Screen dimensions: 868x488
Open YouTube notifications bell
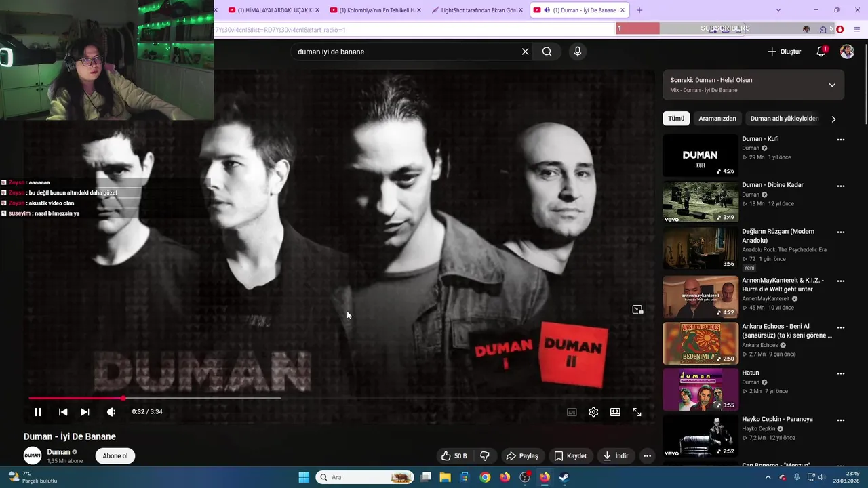pyautogui.click(x=821, y=52)
